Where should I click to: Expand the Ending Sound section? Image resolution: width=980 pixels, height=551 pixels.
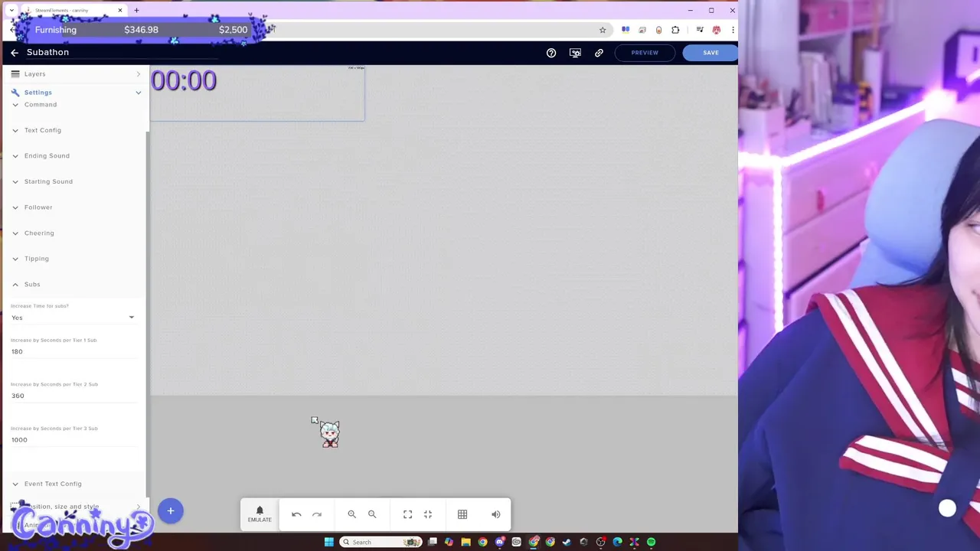coord(46,155)
